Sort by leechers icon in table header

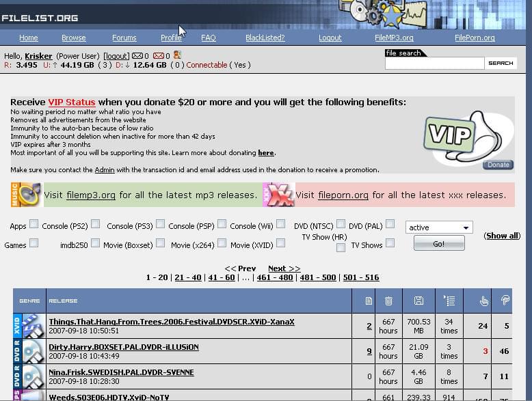(505, 300)
